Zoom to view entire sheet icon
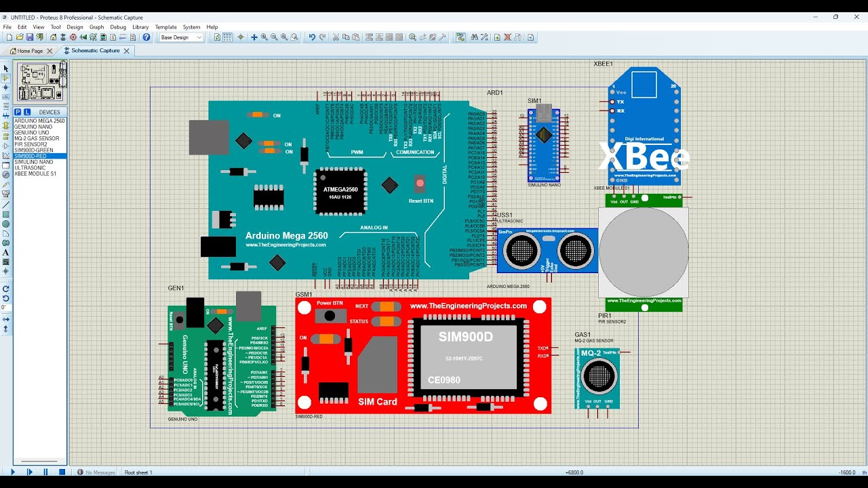Screen dimensions: 868x488 coord(284,37)
